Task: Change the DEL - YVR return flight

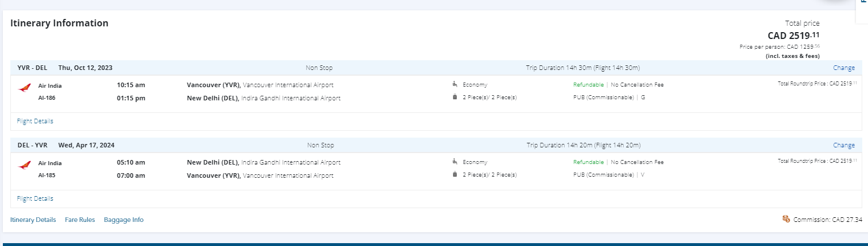Action: click(x=844, y=145)
